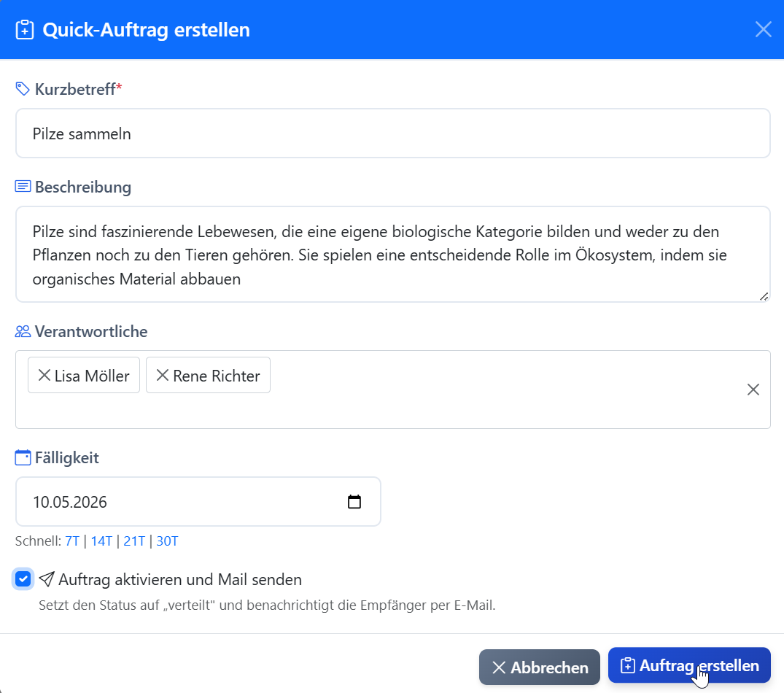The width and height of the screenshot is (784, 693).
Task: Remove Rene Richter from Verantwortliche
Action: pyautogui.click(x=164, y=375)
